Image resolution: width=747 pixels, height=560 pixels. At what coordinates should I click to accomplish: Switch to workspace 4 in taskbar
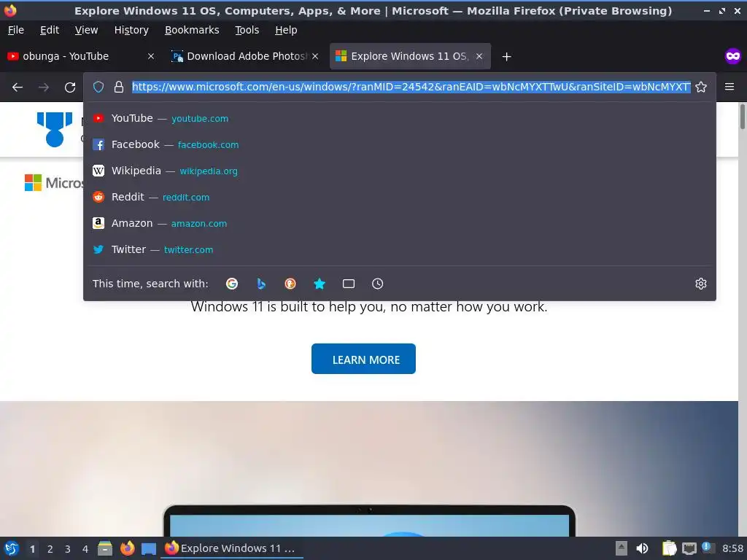[85, 549]
